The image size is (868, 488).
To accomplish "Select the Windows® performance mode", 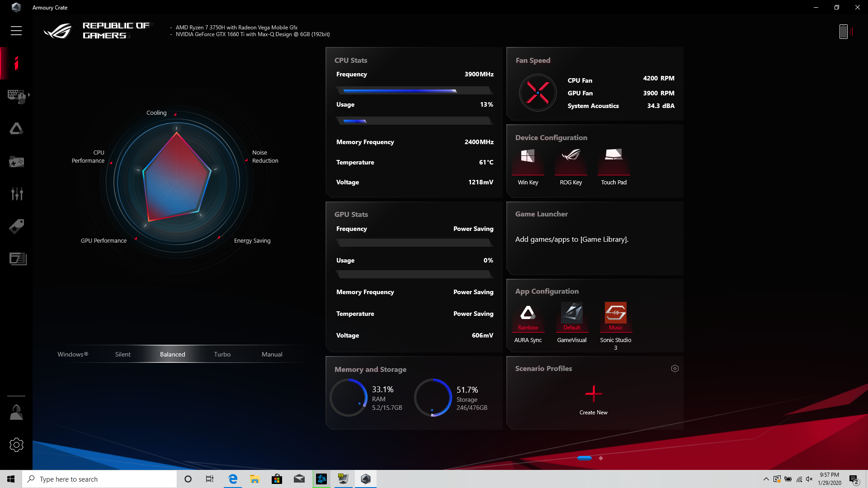I will coord(73,354).
